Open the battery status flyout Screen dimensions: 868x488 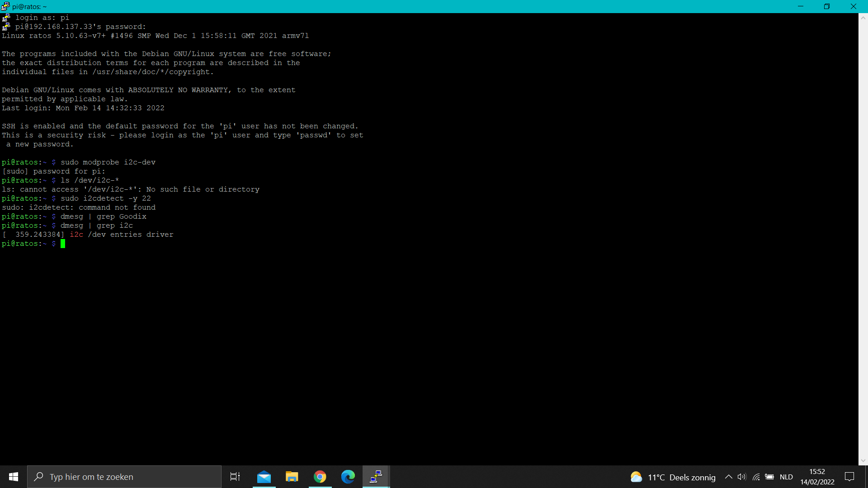pyautogui.click(x=769, y=477)
